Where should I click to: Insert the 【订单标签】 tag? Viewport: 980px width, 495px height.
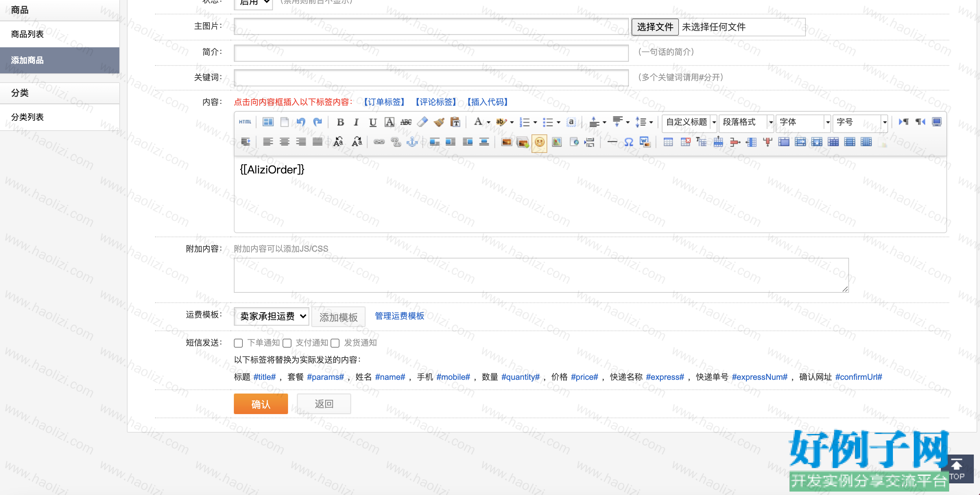coord(384,102)
